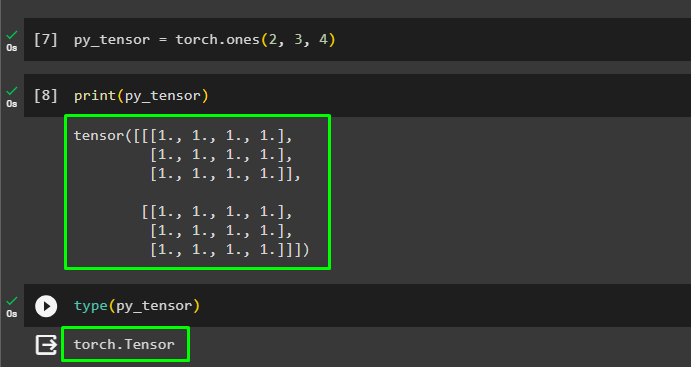This screenshot has width=691, height=367.
Task: Click the gap between cells 7 and 8
Action: pos(357,67)
